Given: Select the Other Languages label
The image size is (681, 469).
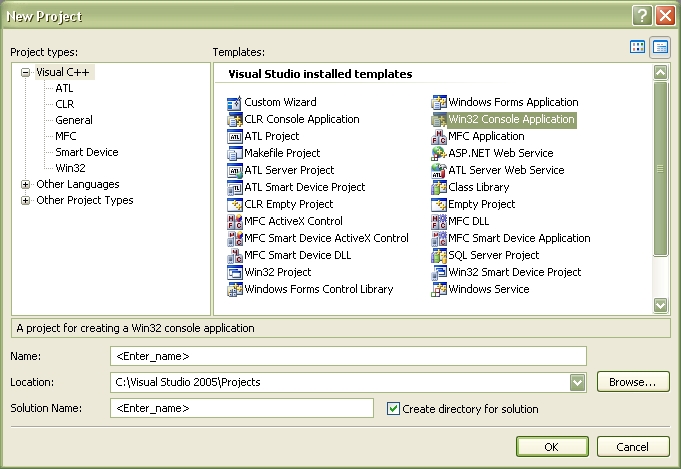Looking at the screenshot, I should 78,185.
